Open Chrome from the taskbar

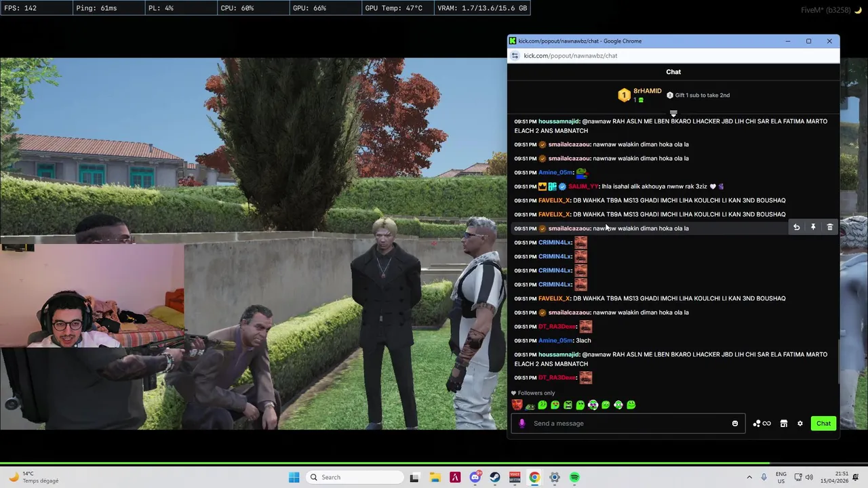coord(534,477)
